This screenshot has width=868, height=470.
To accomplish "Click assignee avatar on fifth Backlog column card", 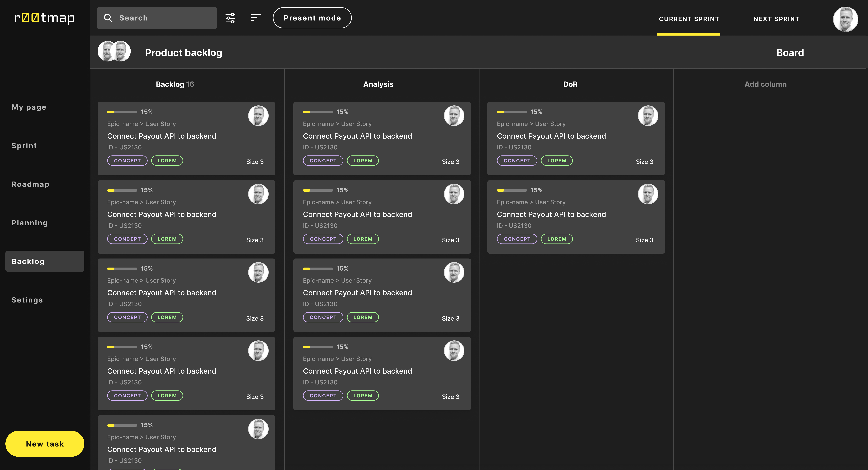I will (258, 429).
